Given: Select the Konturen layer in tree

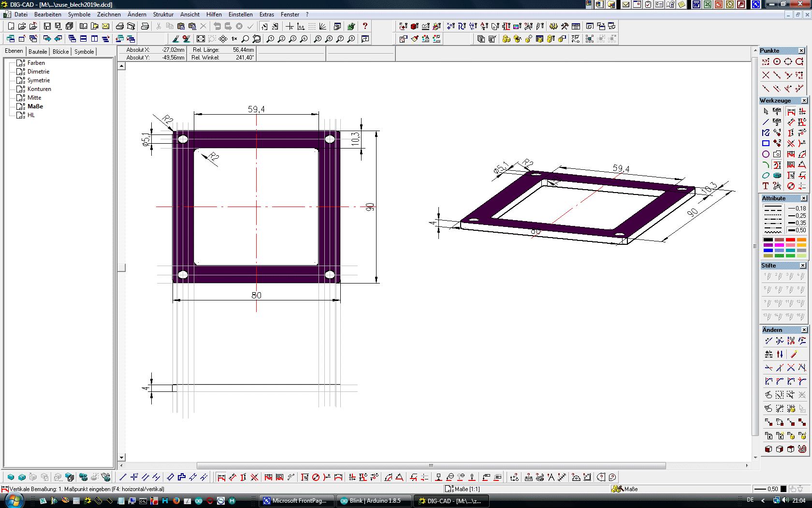Looking at the screenshot, I should point(39,89).
